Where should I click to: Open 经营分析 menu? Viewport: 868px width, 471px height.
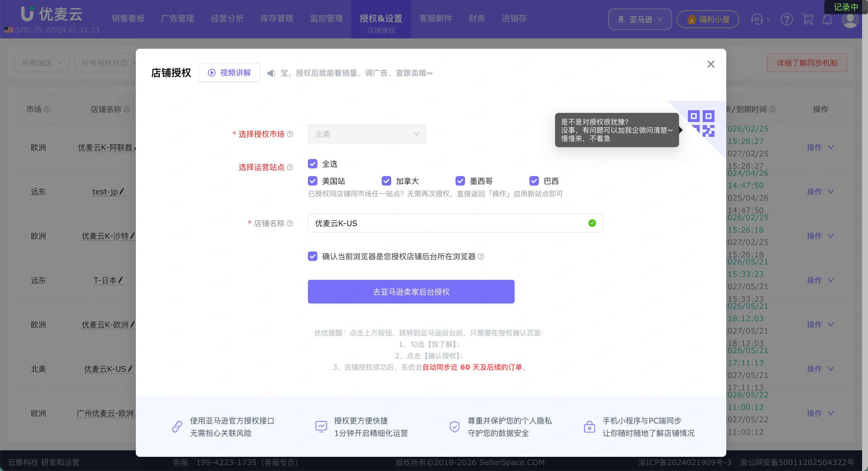(227, 19)
